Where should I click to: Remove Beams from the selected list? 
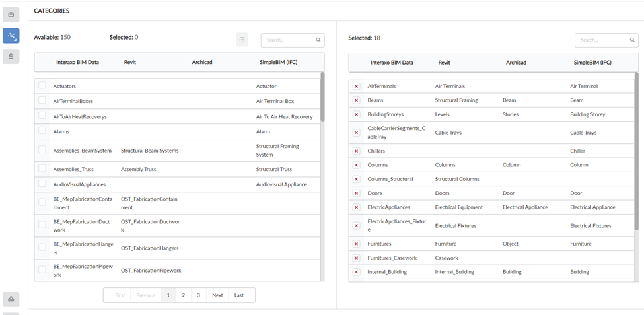pyautogui.click(x=357, y=100)
